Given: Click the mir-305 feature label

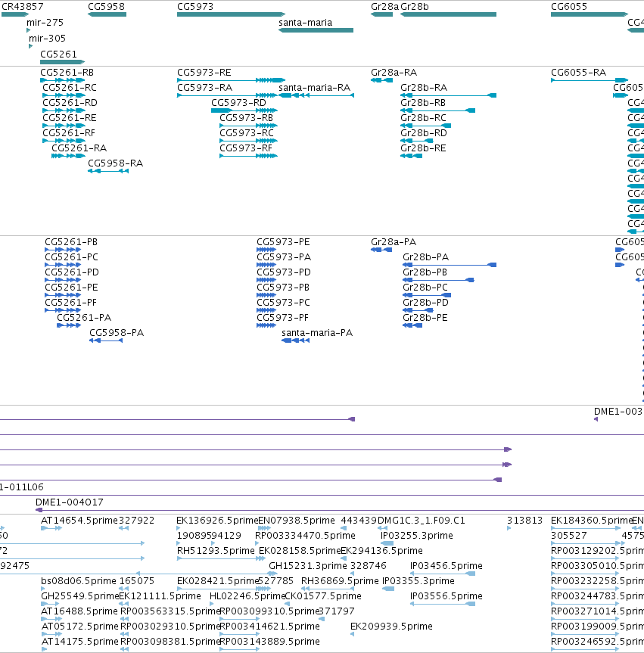Looking at the screenshot, I should [x=47, y=39].
